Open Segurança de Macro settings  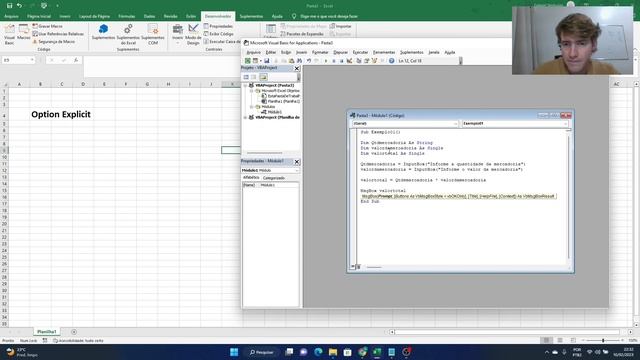53,42
